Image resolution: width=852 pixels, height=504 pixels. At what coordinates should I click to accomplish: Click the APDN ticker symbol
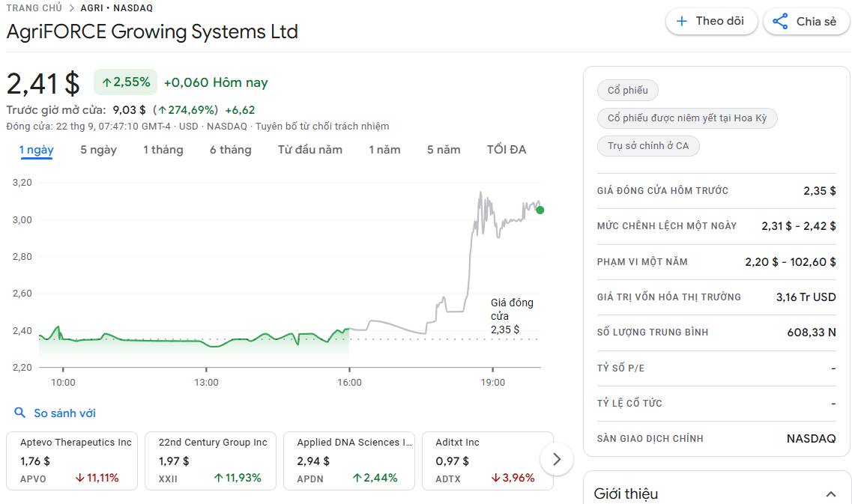(x=310, y=479)
